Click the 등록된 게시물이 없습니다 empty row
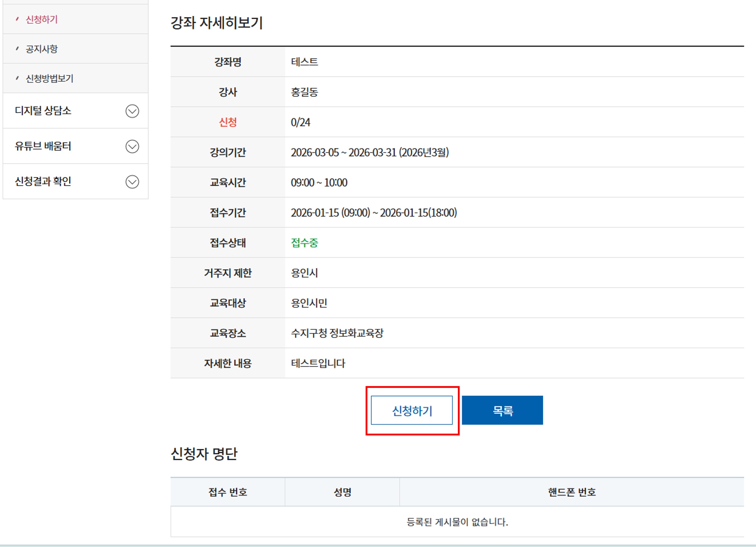 point(457,522)
